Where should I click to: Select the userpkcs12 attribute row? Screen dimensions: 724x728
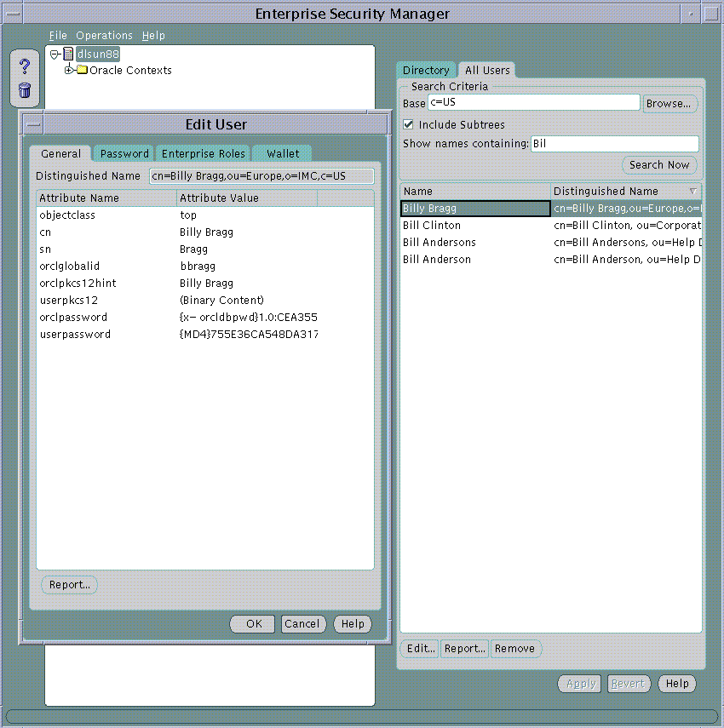coord(204,301)
